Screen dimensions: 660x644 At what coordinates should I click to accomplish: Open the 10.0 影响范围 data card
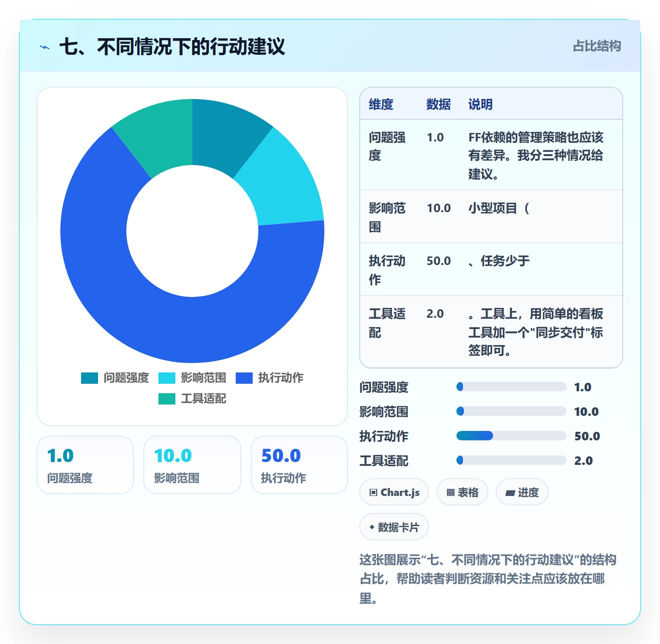[192, 465]
